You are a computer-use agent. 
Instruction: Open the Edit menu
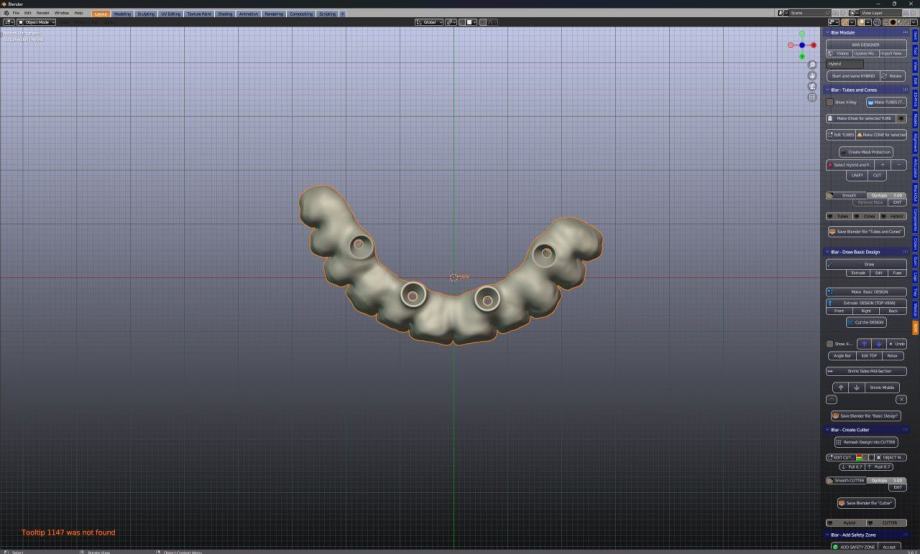(28, 13)
